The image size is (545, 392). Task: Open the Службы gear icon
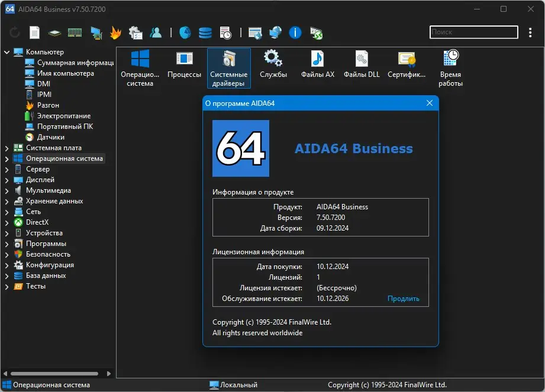point(273,64)
